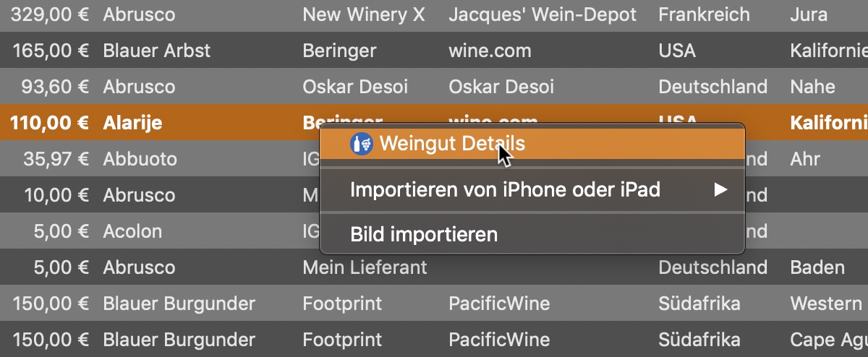Select the Oskar Desoi winery cell

355,87
